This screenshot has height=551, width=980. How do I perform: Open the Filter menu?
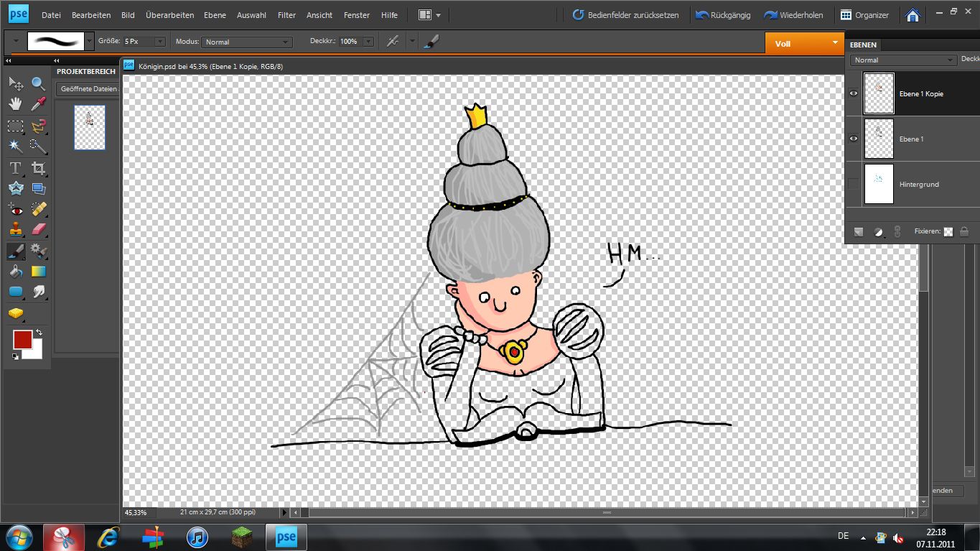click(286, 15)
